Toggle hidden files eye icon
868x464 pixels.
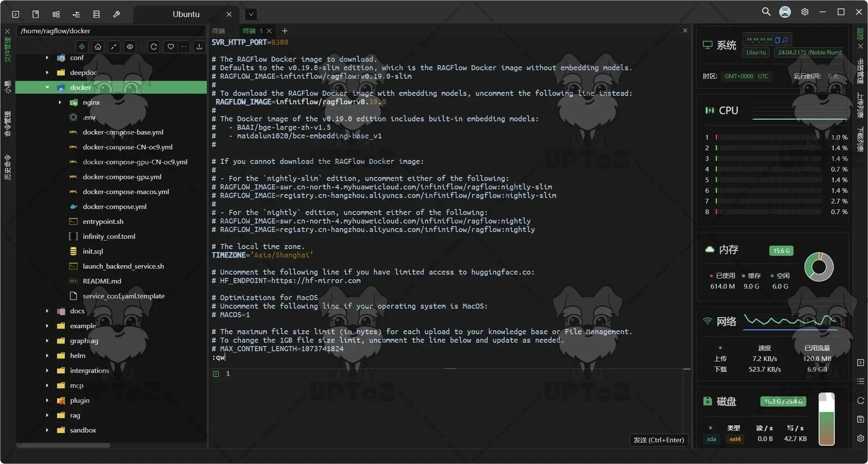click(130, 46)
